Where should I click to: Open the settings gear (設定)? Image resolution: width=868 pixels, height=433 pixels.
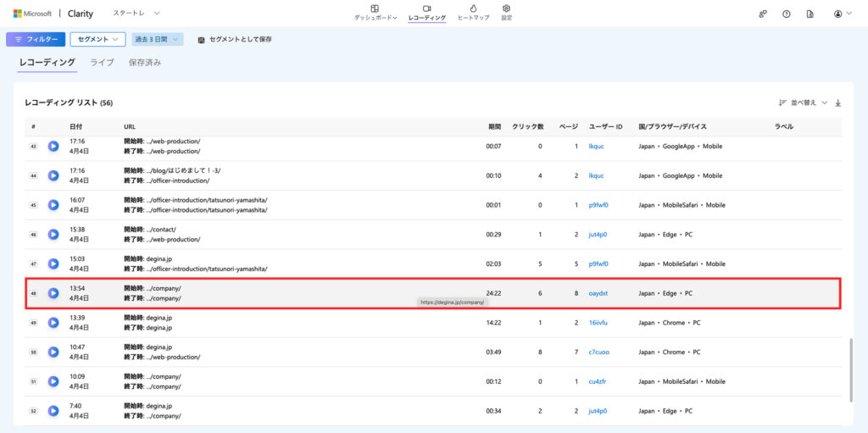[x=506, y=13]
